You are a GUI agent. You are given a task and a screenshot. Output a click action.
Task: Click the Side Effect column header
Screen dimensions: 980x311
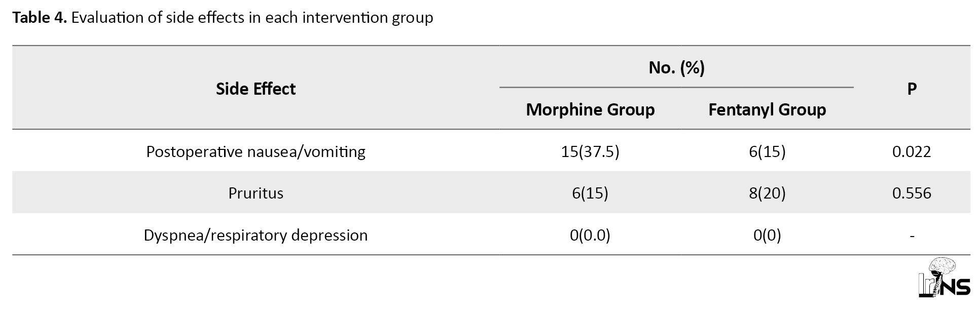pos(256,89)
